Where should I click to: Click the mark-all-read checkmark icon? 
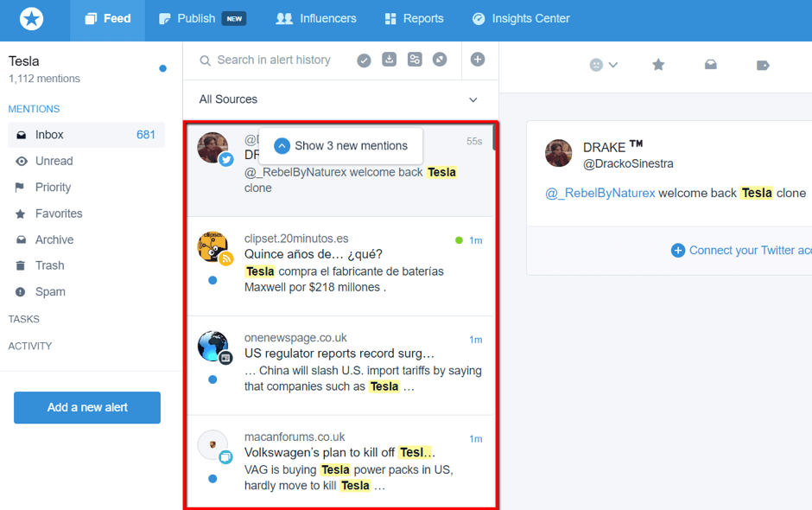point(364,61)
